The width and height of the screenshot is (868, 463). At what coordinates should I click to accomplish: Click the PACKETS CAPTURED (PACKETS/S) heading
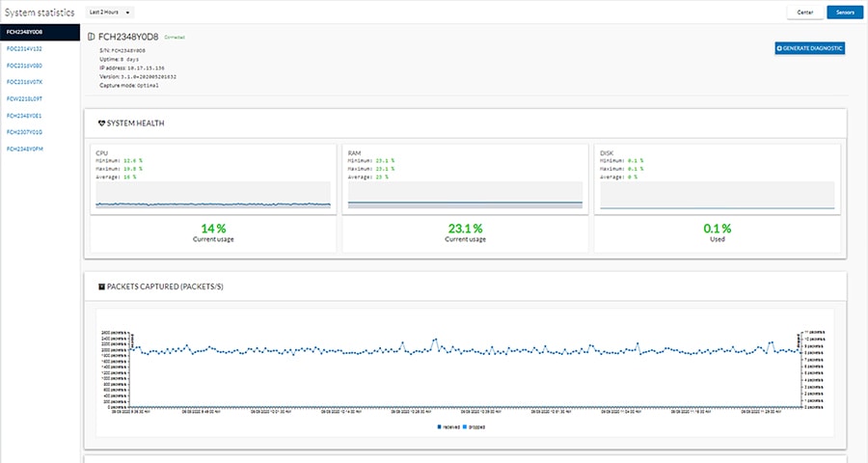point(165,286)
